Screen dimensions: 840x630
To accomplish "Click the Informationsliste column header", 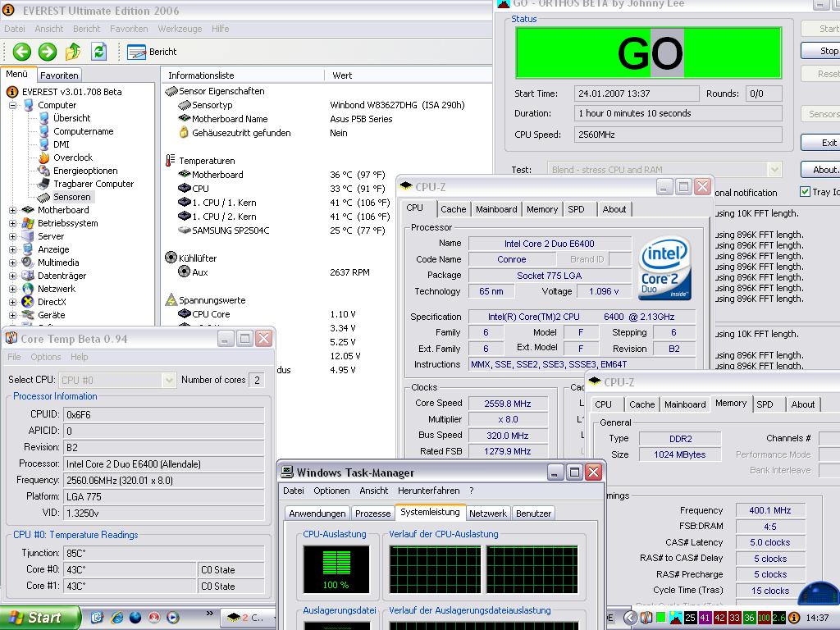I will pyautogui.click(x=243, y=75).
